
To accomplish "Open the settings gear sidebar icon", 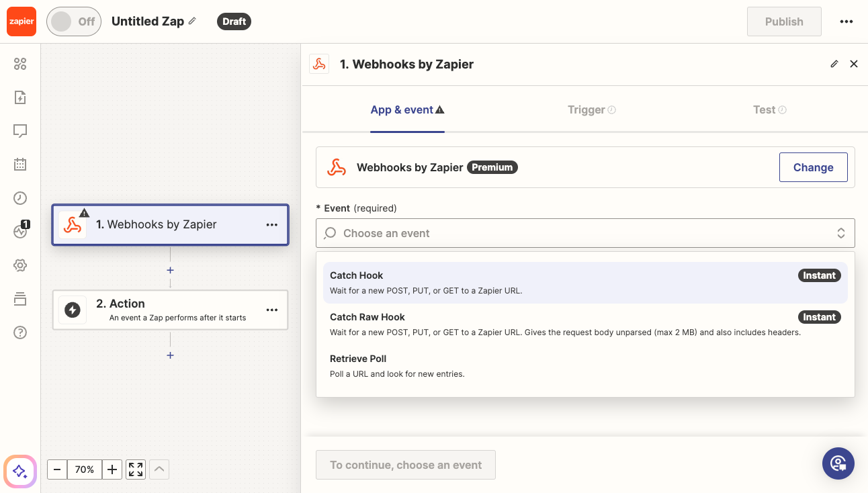I will 20,265.
